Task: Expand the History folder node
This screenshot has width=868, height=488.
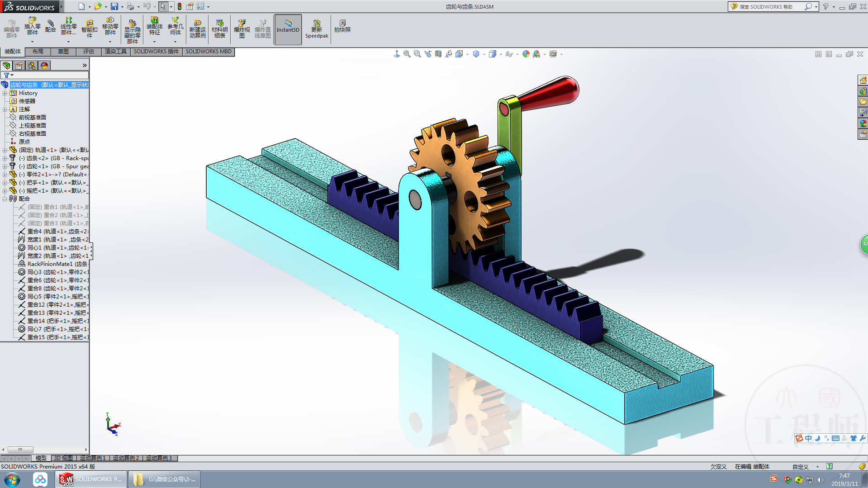Action: [x=5, y=93]
